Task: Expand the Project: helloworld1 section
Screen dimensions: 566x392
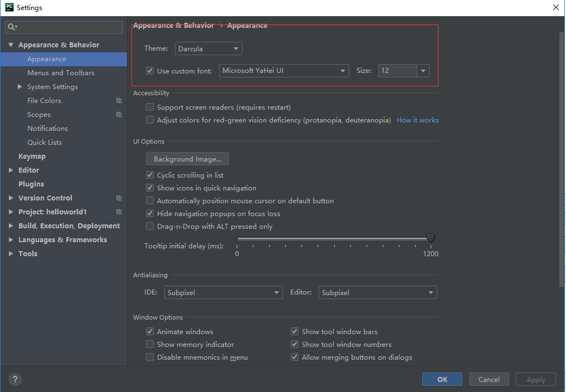Action: (x=11, y=212)
